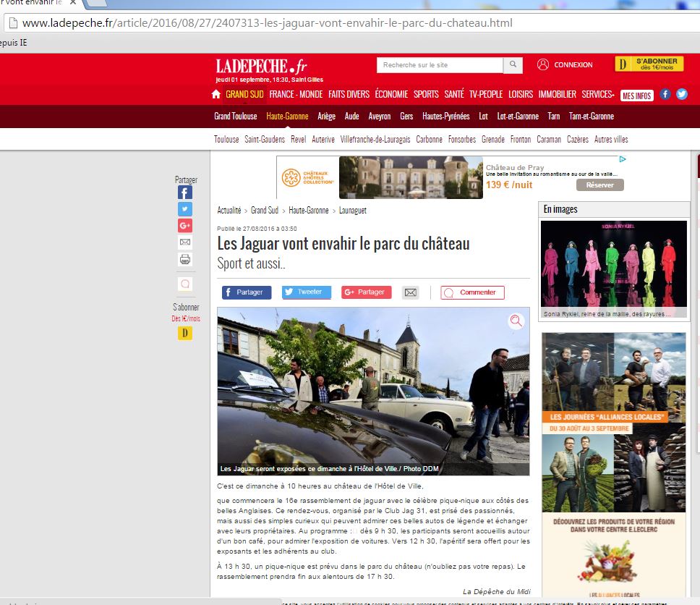Viewport: 700px width, 605px height.
Task: Open the SANTÉ menu
Action: (x=454, y=94)
